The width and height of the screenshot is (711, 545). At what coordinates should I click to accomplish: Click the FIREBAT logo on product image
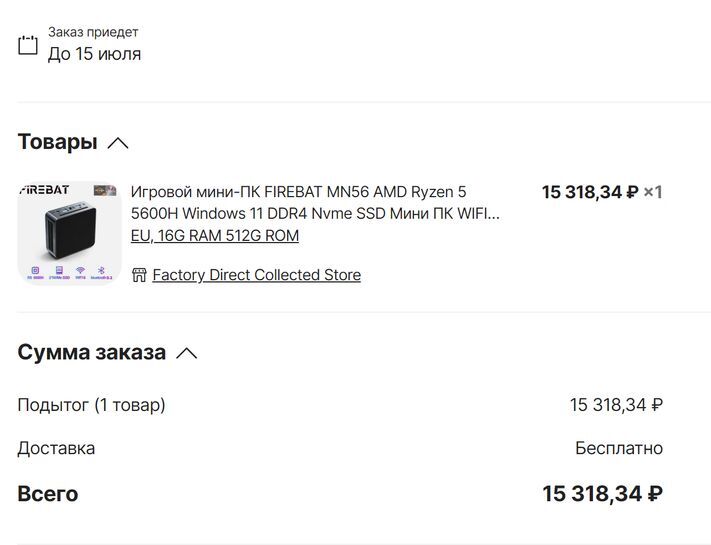click(45, 191)
